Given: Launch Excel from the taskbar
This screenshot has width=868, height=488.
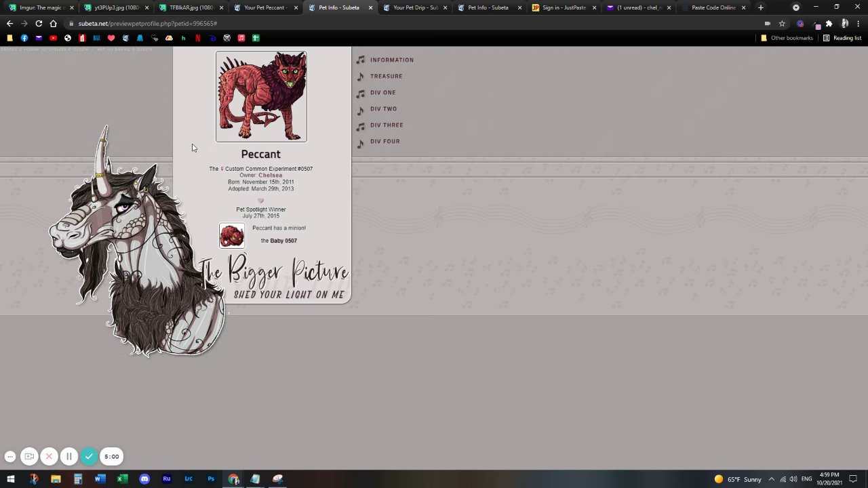Looking at the screenshot, I should (122, 479).
